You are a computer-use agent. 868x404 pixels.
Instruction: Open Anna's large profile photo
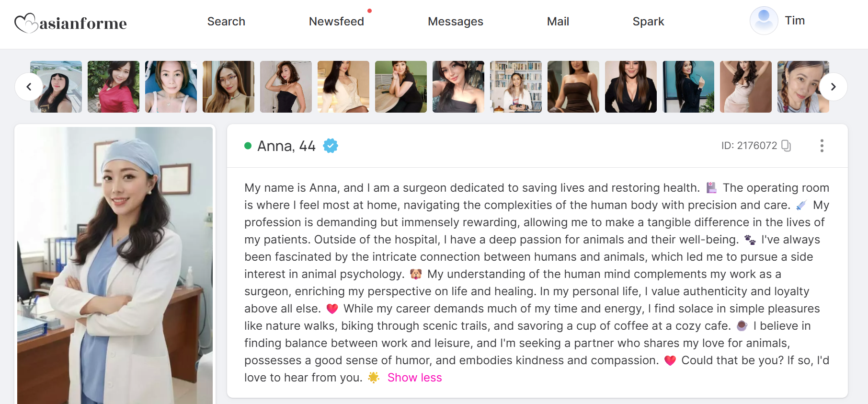tap(115, 265)
